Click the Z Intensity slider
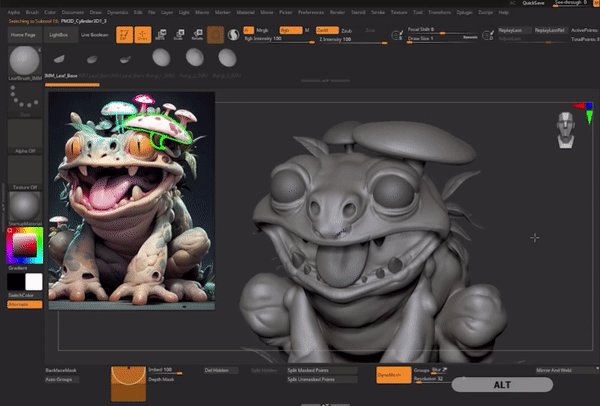Image resolution: width=600 pixels, height=406 pixels. [352, 39]
